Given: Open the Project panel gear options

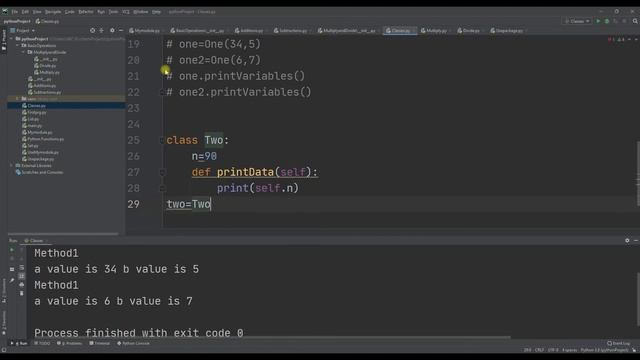Looking at the screenshot, I should [x=112, y=31].
